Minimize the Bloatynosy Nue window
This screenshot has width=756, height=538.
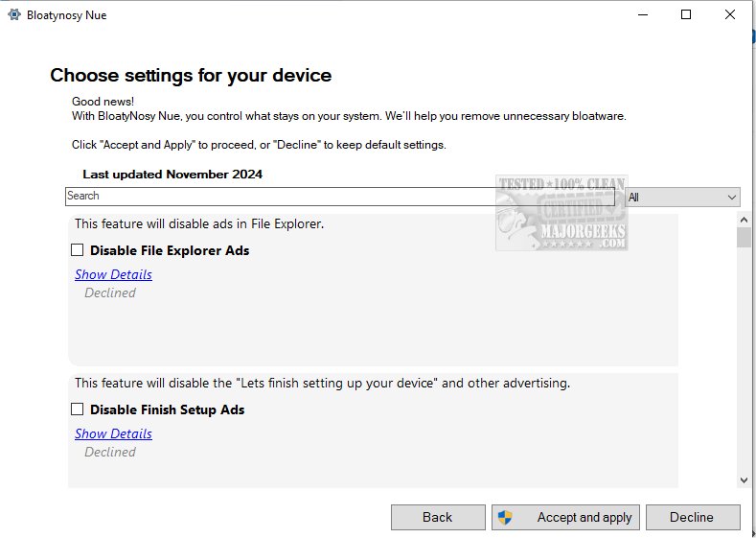(641, 14)
